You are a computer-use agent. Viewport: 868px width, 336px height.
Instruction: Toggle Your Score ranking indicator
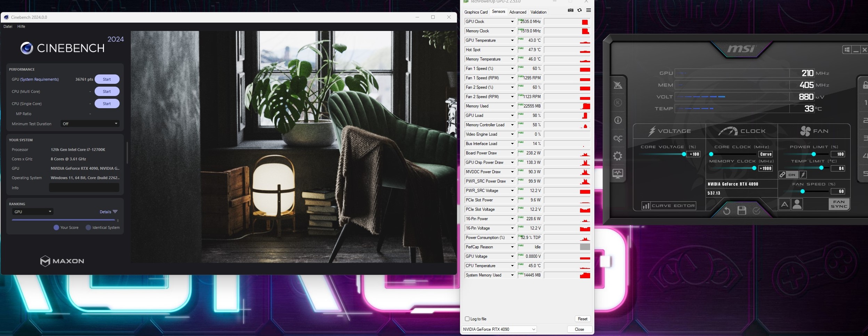pos(56,227)
